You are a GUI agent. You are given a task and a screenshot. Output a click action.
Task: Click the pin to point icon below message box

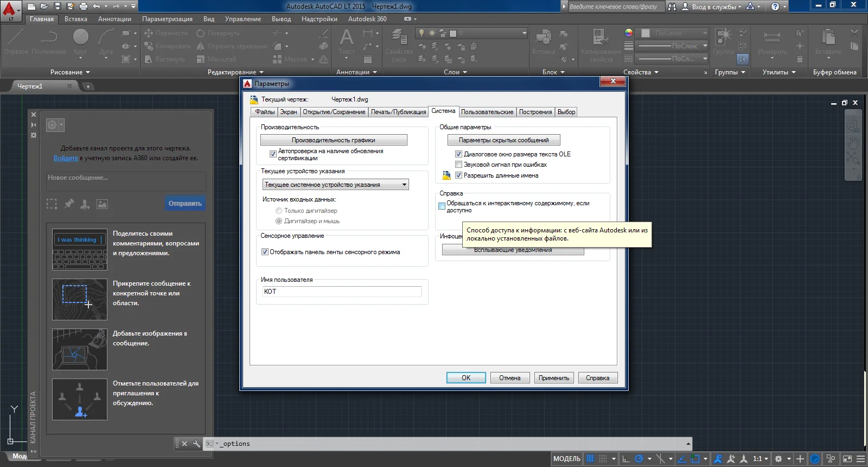click(69, 204)
